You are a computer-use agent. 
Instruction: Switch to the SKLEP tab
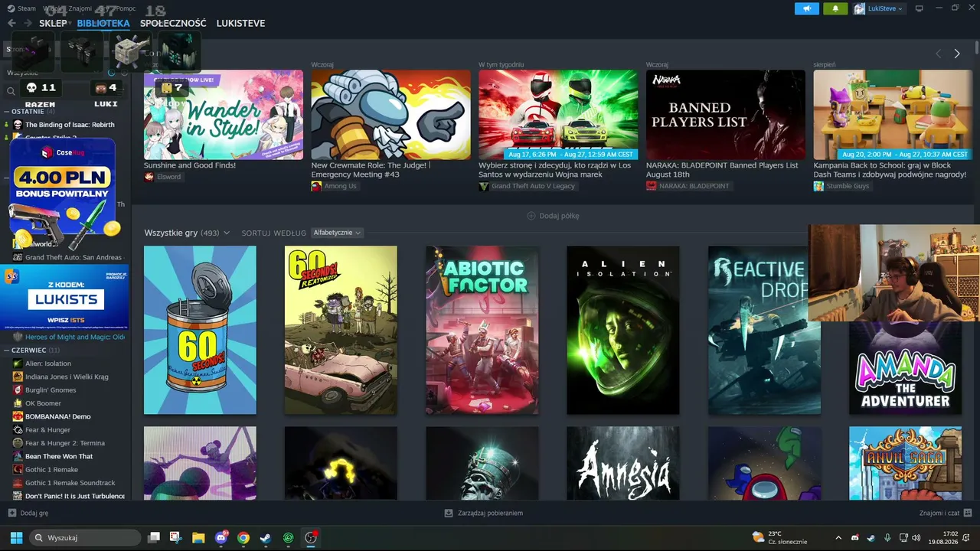click(x=53, y=23)
